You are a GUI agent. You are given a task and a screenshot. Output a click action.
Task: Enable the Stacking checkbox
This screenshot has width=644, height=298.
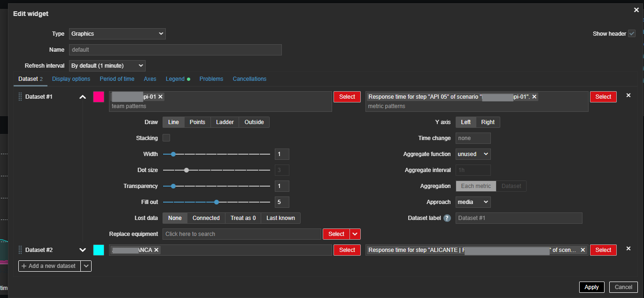166,138
